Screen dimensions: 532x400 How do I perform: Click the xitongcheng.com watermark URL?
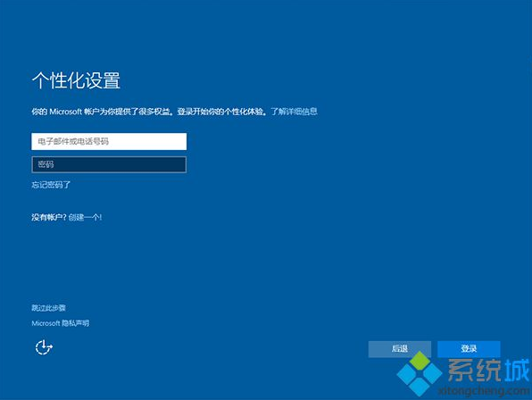[485, 391]
